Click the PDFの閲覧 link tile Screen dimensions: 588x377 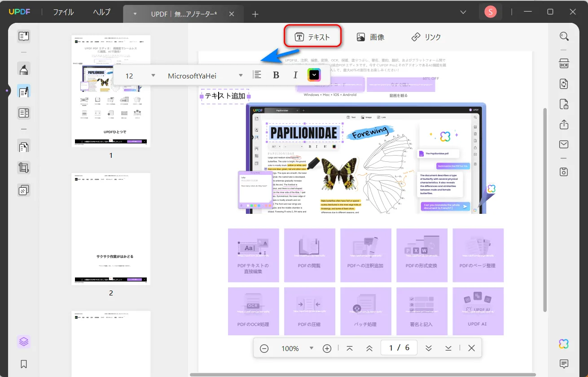tap(310, 256)
